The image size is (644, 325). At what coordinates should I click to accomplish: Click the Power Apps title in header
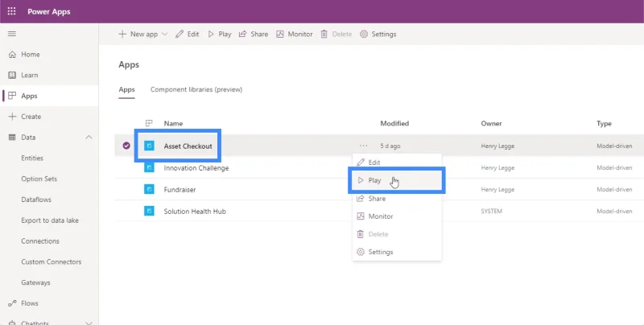[49, 11]
